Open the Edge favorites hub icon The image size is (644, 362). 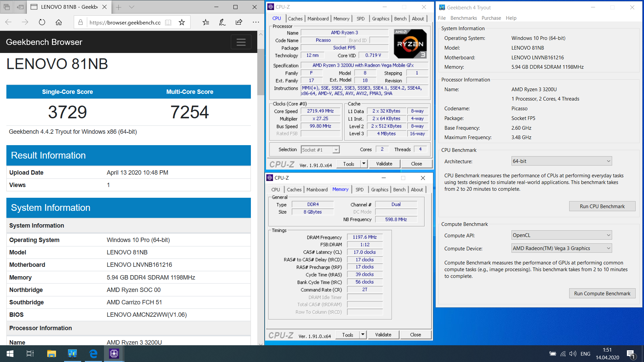click(x=206, y=22)
